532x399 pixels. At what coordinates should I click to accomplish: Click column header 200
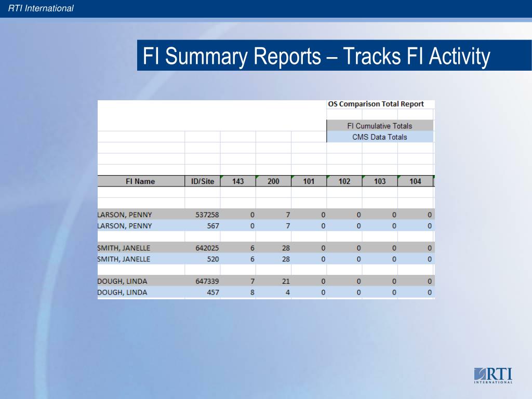click(x=273, y=181)
